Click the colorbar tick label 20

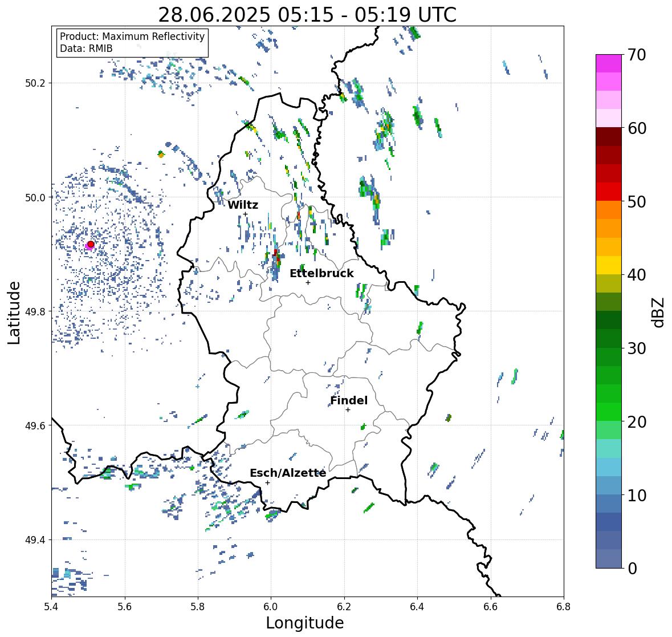pos(637,422)
